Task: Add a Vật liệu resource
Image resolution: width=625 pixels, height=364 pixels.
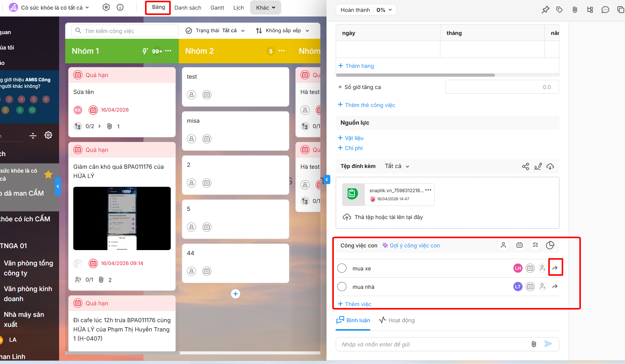Action: click(x=351, y=138)
